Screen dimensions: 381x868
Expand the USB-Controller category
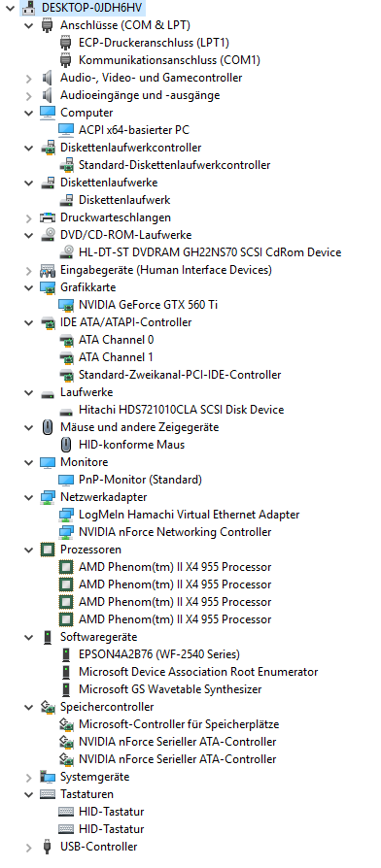click(29, 847)
